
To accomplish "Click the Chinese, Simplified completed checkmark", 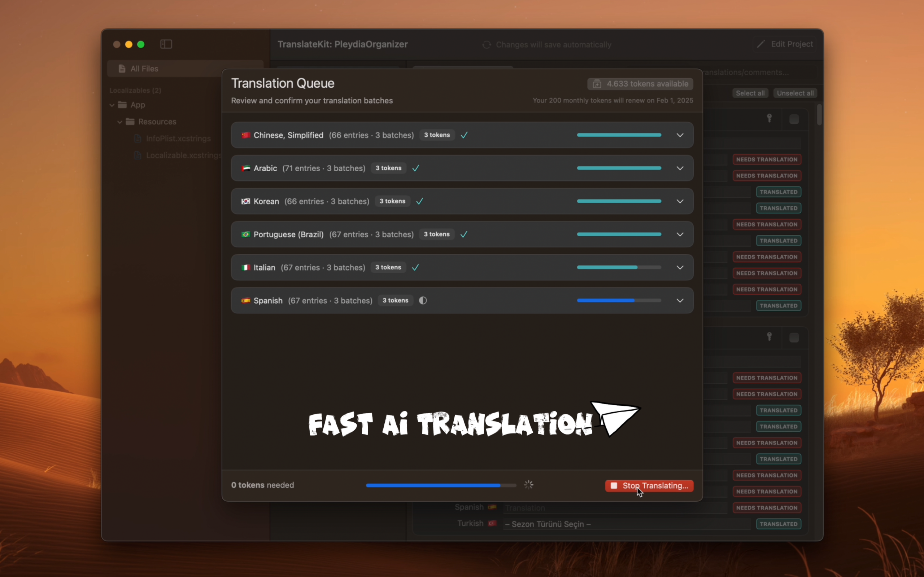I will pyautogui.click(x=464, y=135).
